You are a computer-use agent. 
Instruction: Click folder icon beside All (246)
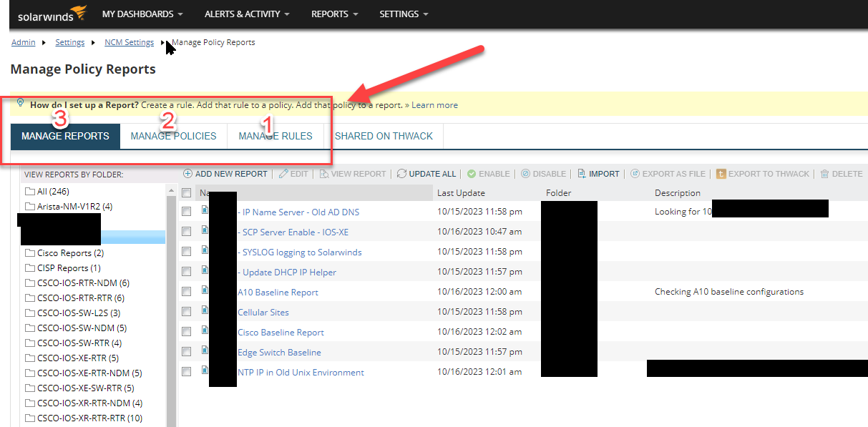[30, 192]
